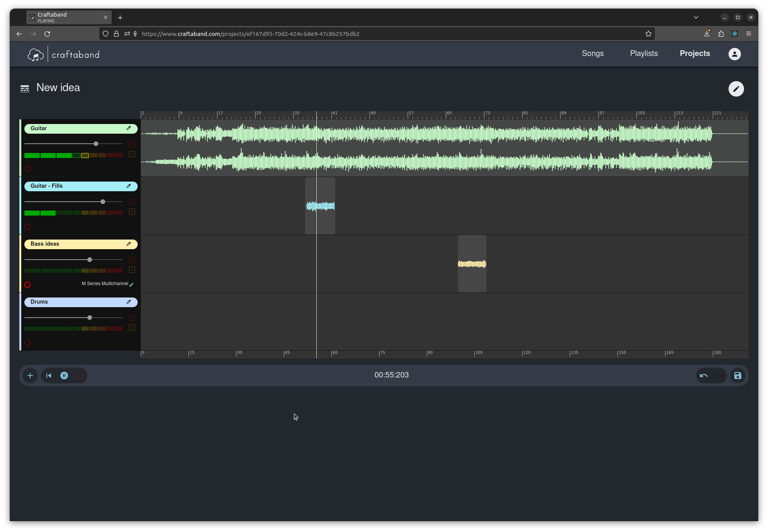Start recording from the transport bar
Viewport: 768px width, 532px height.
[x=80, y=376]
